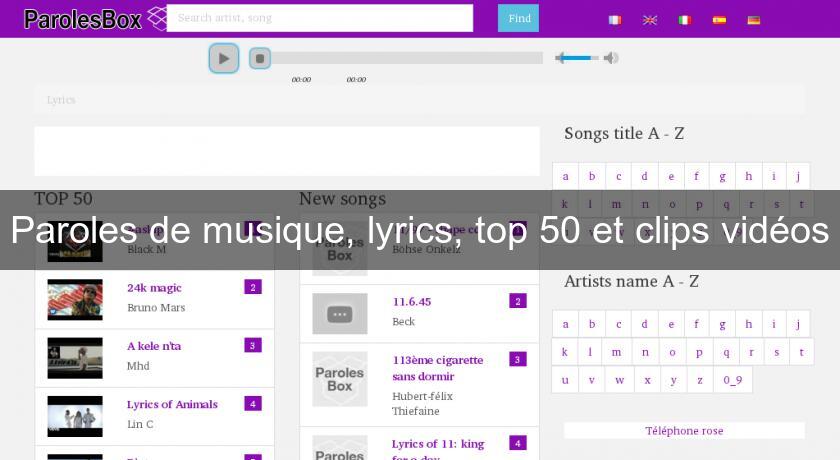840x460 pixels.
Task: Open artist Bruno Mars
Action: [x=156, y=307]
